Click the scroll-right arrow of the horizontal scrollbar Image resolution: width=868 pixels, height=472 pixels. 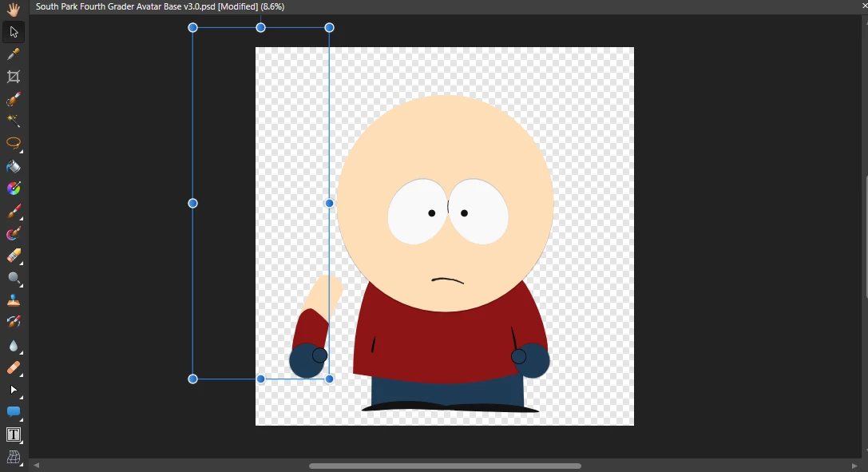pos(854,466)
